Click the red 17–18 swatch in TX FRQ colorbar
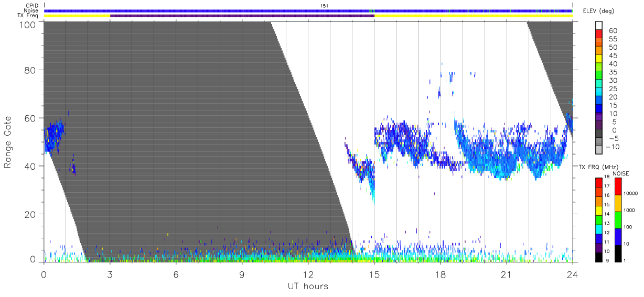This screenshot has height=297, width=644. click(x=599, y=182)
